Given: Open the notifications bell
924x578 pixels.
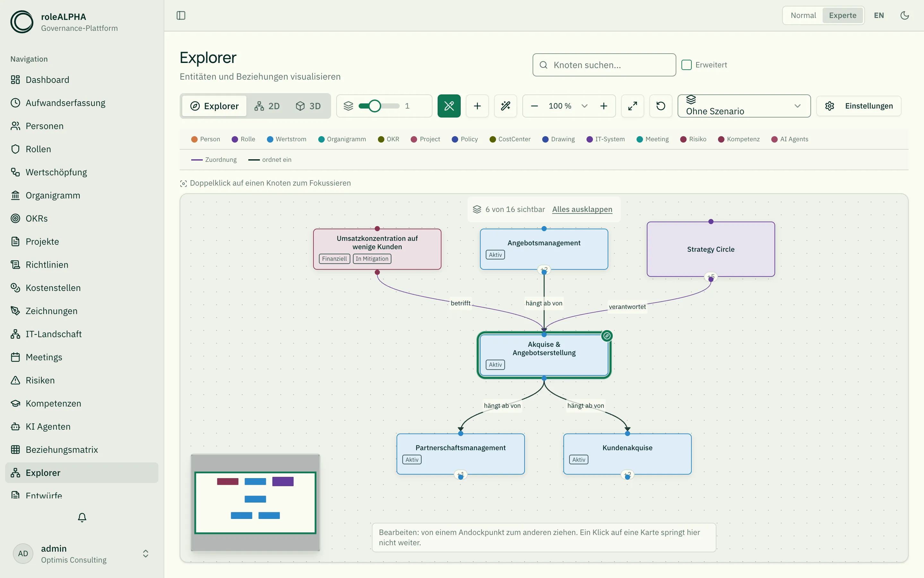Looking at the screenshot, I should 82,517.
